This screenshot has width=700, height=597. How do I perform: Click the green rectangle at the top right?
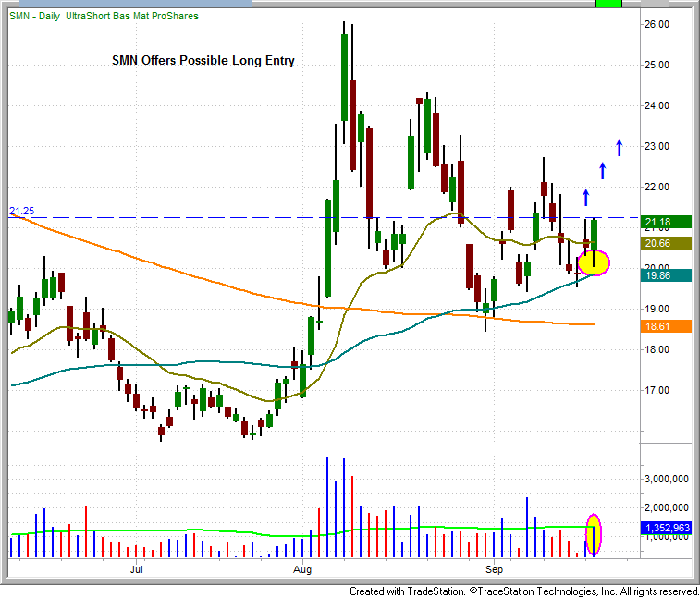[608, 4]
